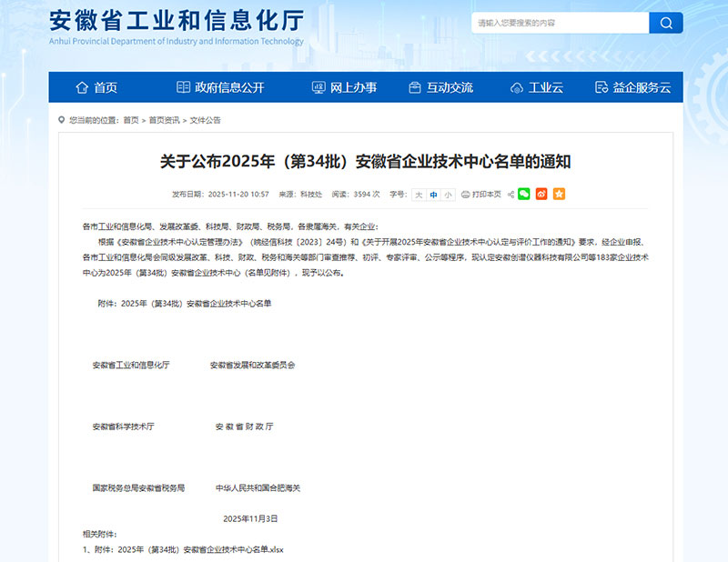Click the search magnifier button
This screenshot has height=562, width=728.
[665, 23]
